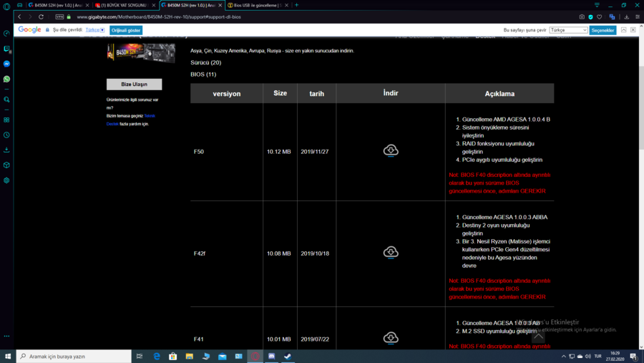
Task: Open File Explorer from taskbar
Action: [x=190, y=356]
